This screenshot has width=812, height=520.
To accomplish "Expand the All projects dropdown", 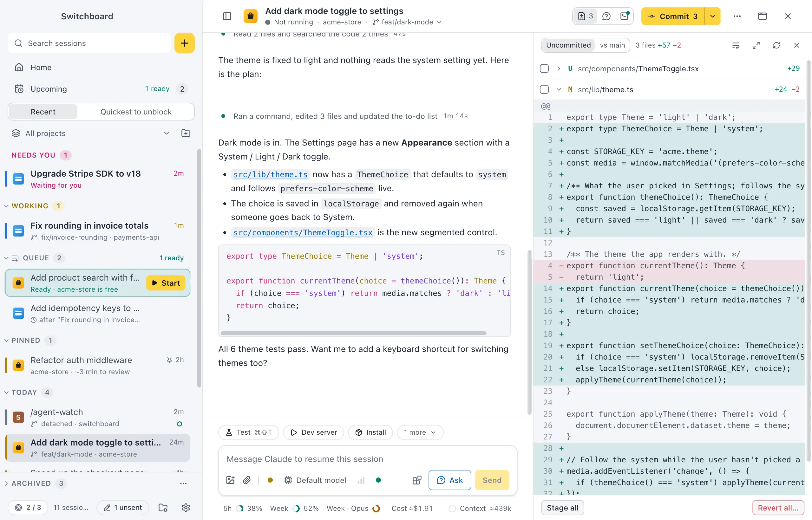I will point(166,133).
